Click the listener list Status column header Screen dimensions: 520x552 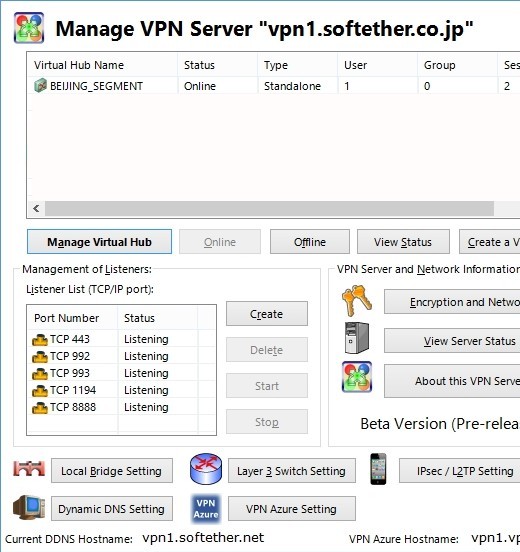coord(157,318)
